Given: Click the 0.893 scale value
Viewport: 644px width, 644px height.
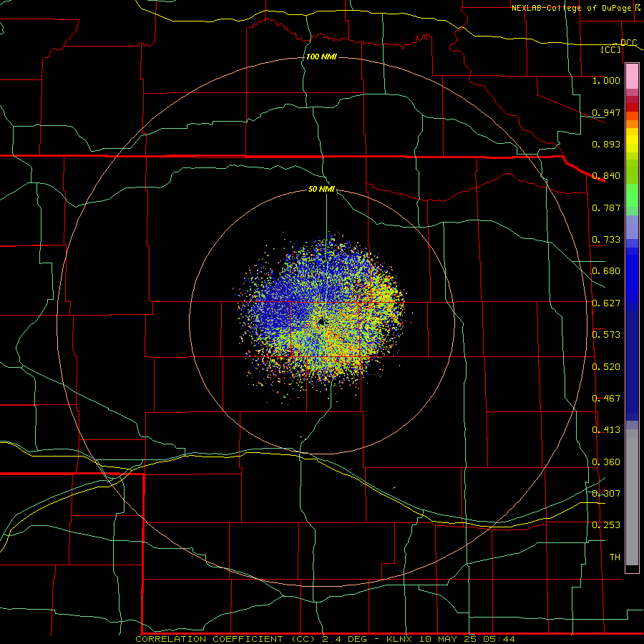Looking at the screenshot, I should 606,144.
